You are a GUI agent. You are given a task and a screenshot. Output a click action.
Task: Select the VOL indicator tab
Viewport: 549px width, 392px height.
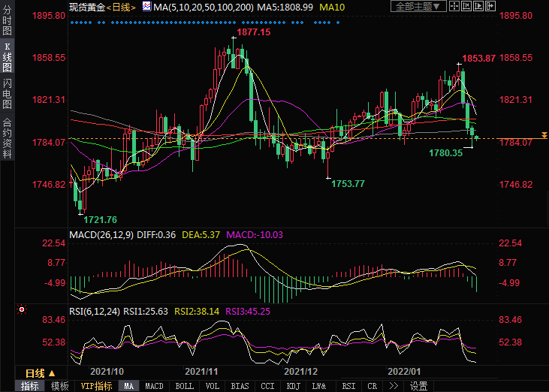point(213,386)
